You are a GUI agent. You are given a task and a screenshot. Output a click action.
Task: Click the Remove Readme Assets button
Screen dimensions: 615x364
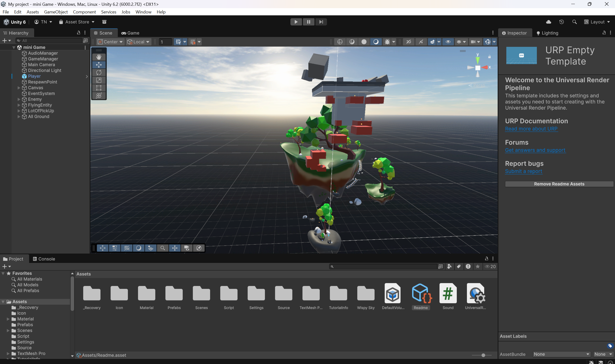(x=559, y=184)
